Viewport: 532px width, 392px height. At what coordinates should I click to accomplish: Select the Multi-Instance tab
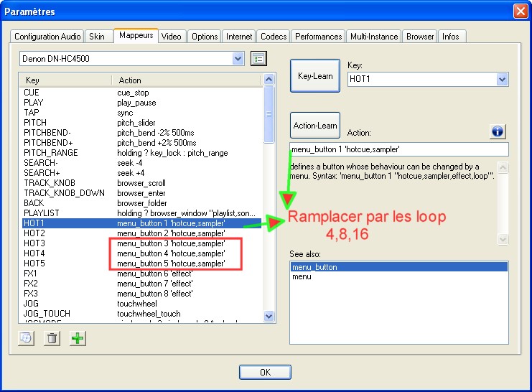point(374,37)
